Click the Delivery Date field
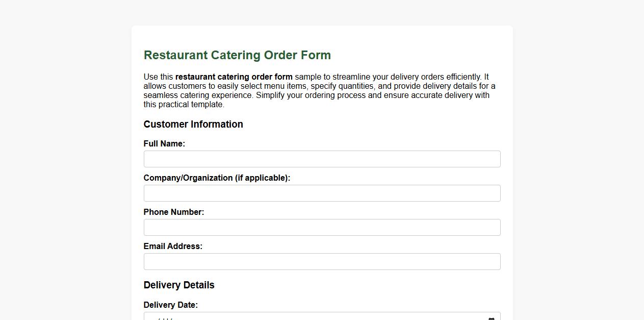Screen dimensions: 644x320 tap(306, 317)
